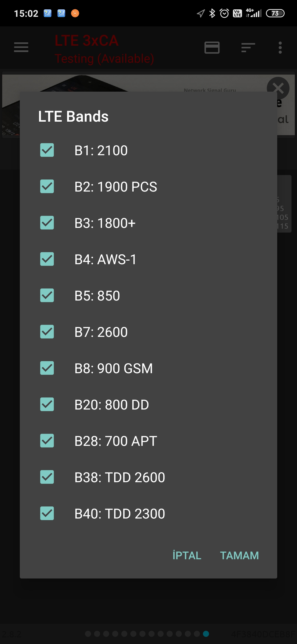Open the sort/filter icon in toolbar
The width and height of the screenshot is (297, 644).
tap(248, 47)
